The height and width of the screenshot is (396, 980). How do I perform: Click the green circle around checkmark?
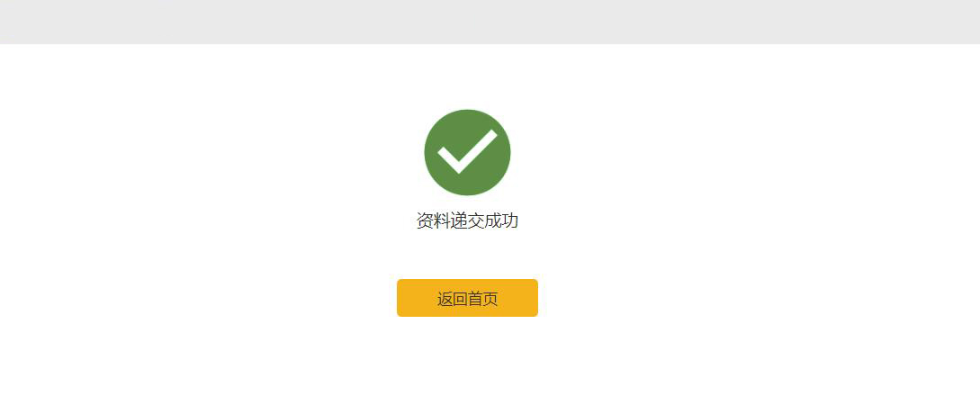(467, 152)
